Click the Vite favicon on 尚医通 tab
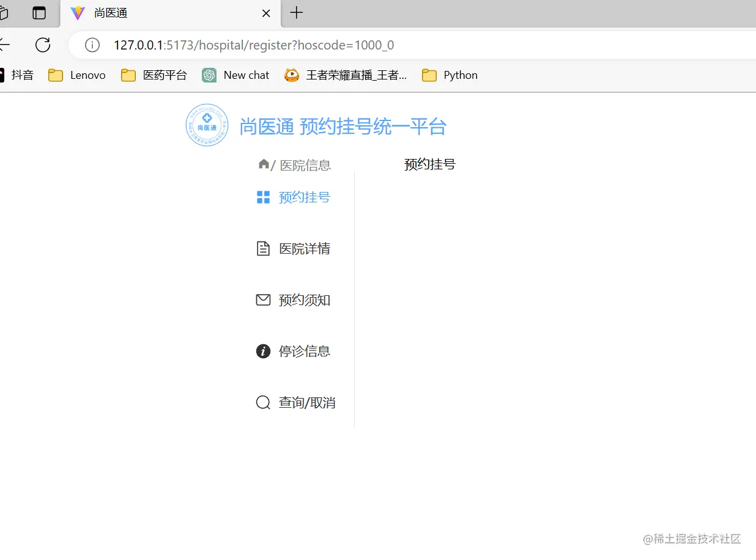Screen dimensions: 756x560 (x=77, y=13)
